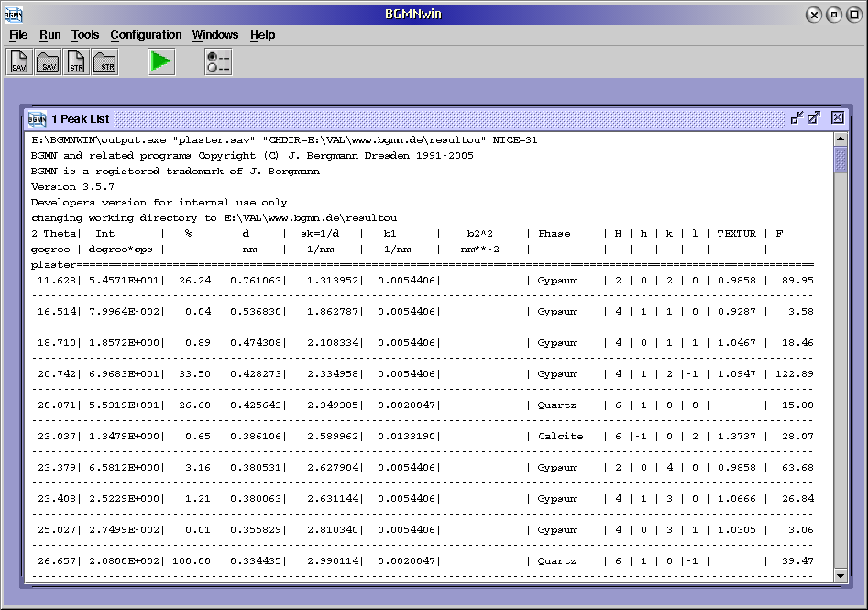Click the Quartz cell in the 20.871 row
Image resolution: width=868 pixels, height=610 pixels.
point(556,405)
